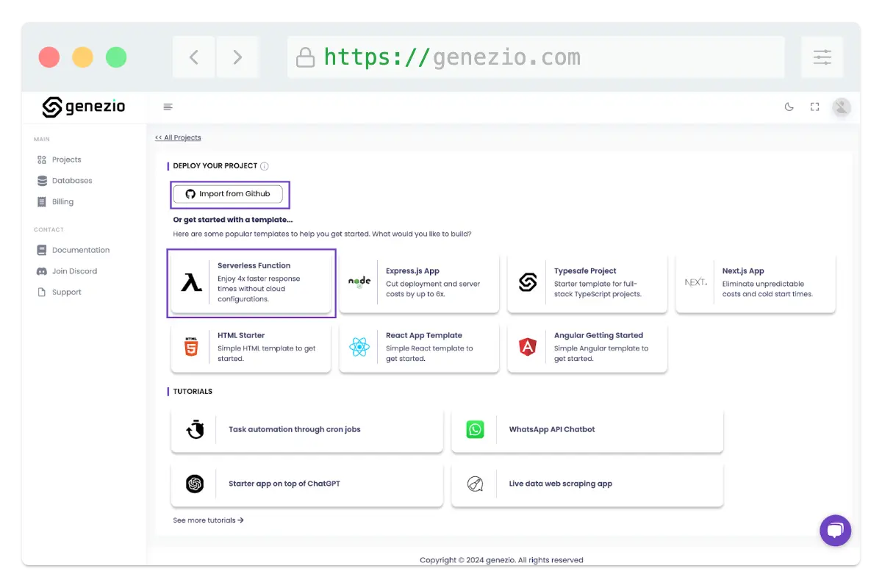Click the address bar padlock icon
Viewport: 882px width, 588px height.
click(305, 58)
